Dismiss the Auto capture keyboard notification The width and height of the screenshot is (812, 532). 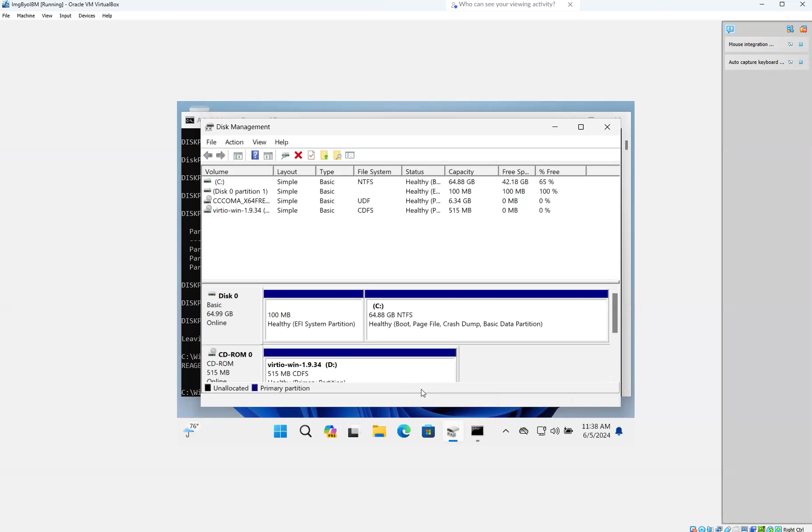[801, 62]
